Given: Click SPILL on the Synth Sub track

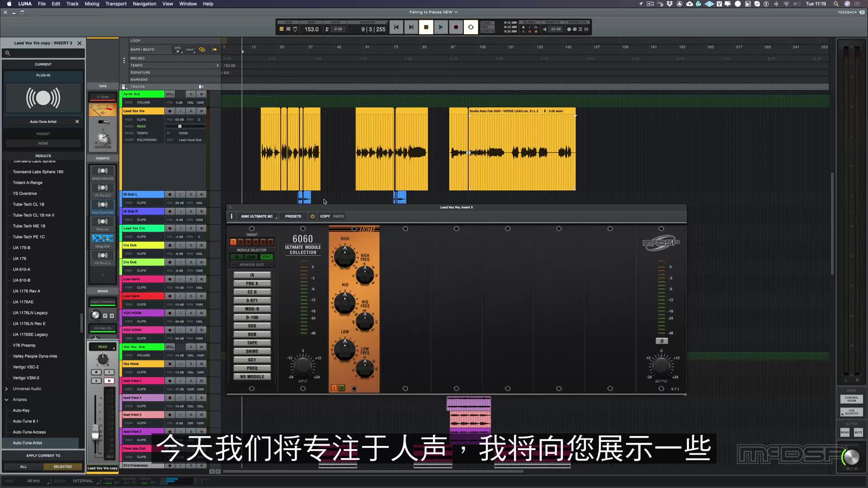Looking at the screenshot, I should point(170,94).
